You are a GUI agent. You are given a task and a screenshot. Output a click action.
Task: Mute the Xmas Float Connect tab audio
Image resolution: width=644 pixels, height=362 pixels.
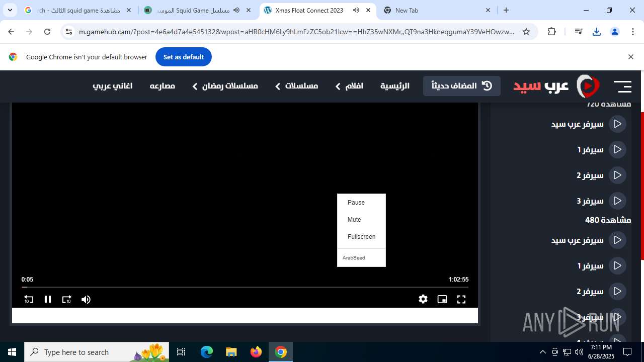click(356, 10)
